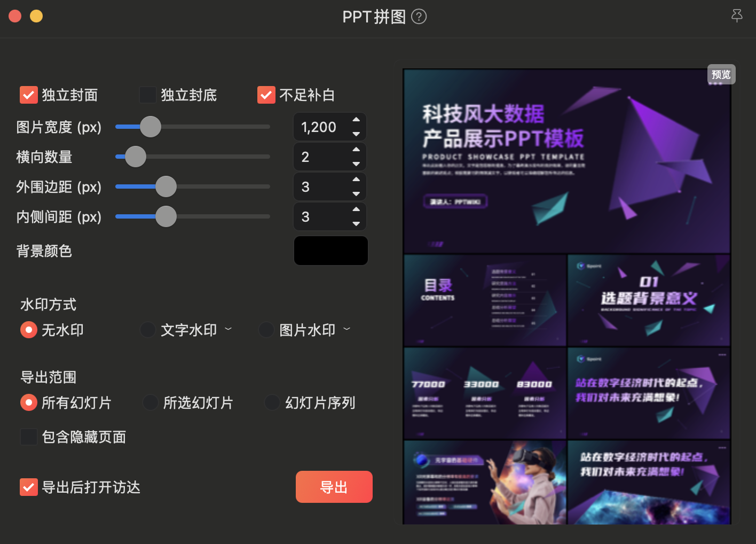Click the 水印方式 section label
This screenshot has height=544, width=756.
pyautogui.click(x=49, y=305)
